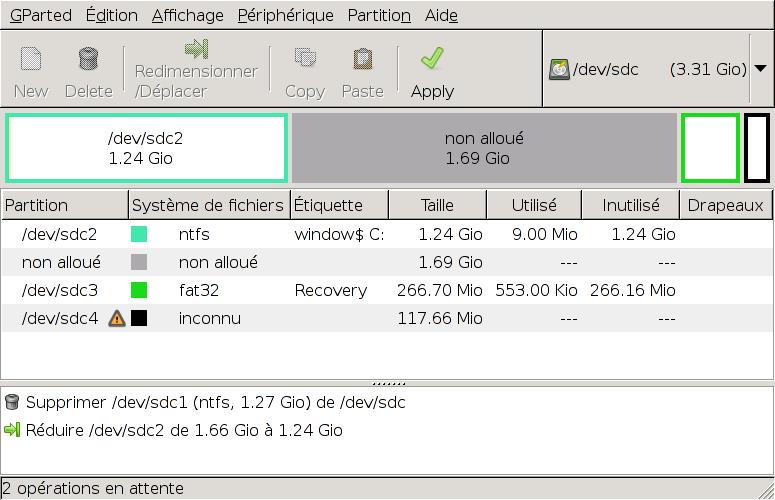Open the Partition menu
The image size is (775, 500).
pyautogui.click(x=379, y=15)
